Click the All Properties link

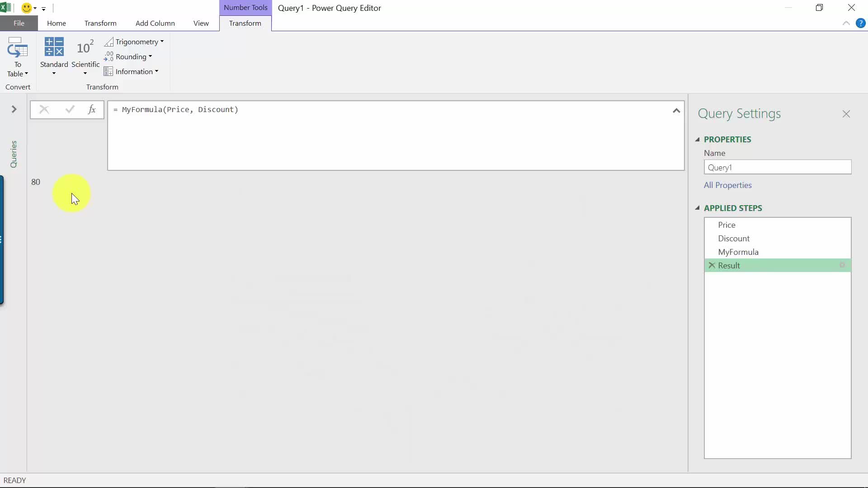[727, 185]
